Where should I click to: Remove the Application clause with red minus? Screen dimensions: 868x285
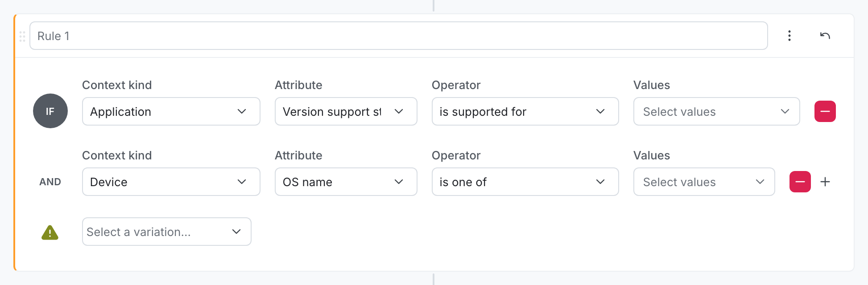825,111
